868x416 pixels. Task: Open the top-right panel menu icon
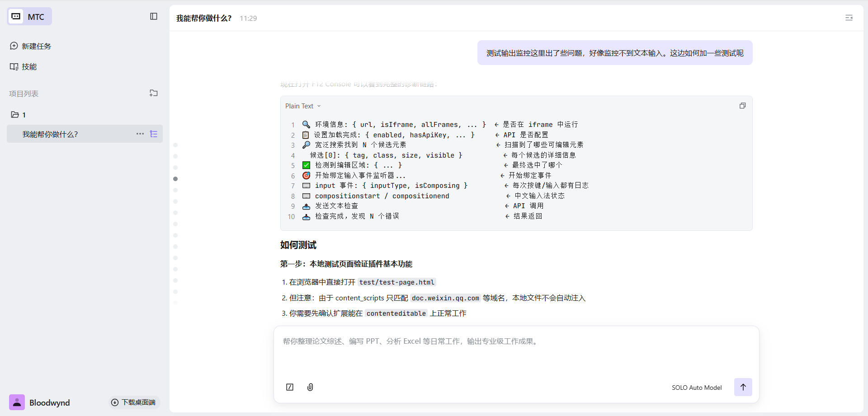[849, 18]
